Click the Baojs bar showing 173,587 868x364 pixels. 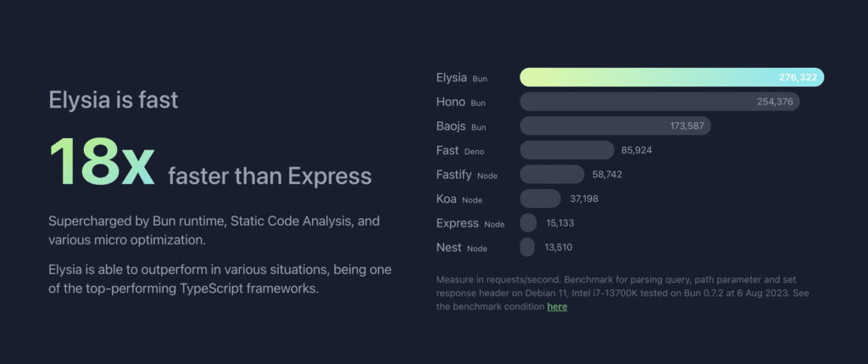point(615,126)
